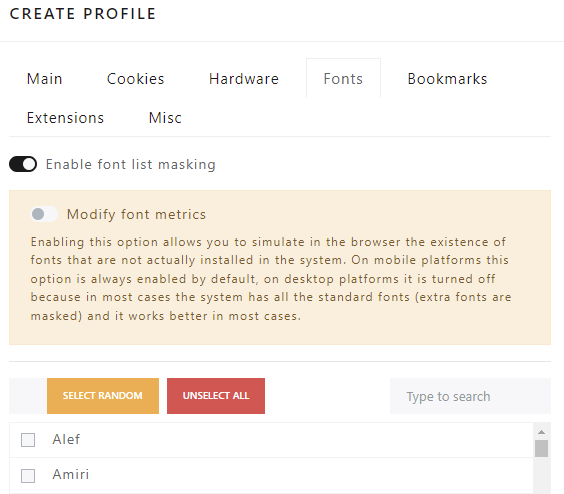The image size is (564, 494).
Task: Click the Select Random button
Action: coord(103,395)
